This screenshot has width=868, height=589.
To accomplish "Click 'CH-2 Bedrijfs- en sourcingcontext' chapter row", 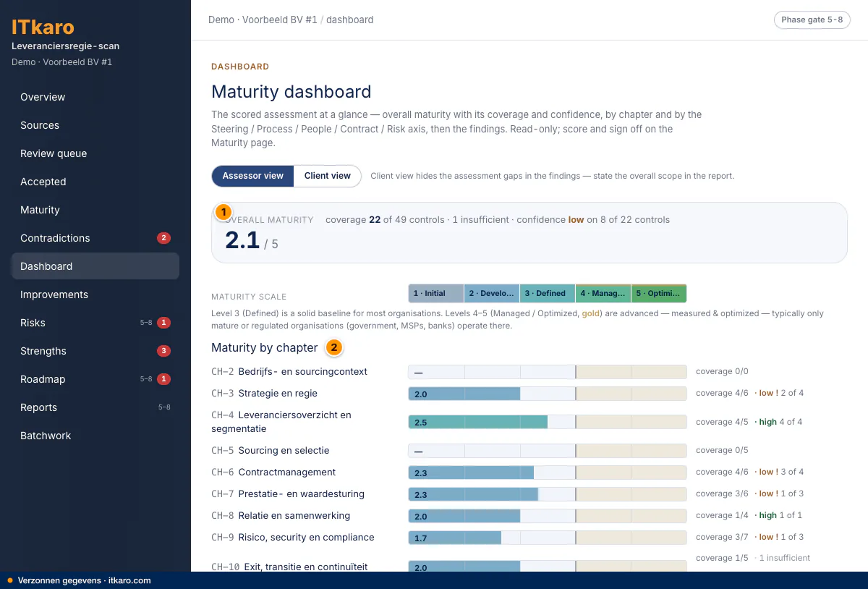I will tap(289, 372).
